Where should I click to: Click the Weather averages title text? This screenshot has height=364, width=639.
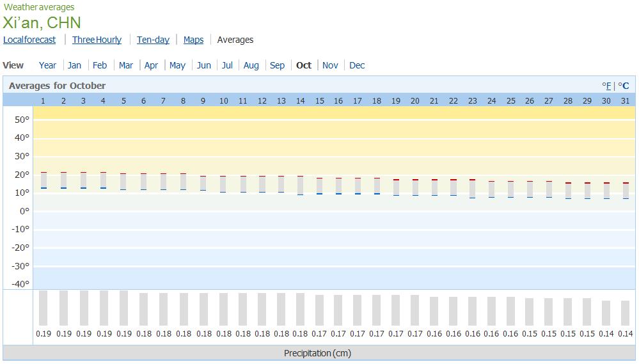tap(39, 7)
